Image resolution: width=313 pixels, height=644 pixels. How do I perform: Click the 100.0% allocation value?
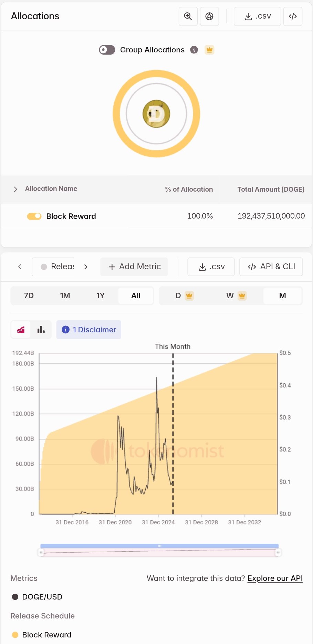(x=200, y=216)
